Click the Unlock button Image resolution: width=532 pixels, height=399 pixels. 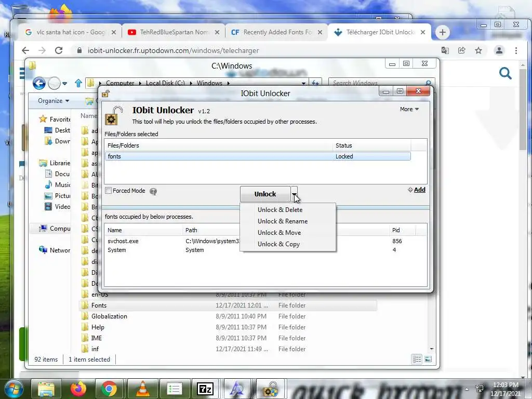tap(265, 194)
